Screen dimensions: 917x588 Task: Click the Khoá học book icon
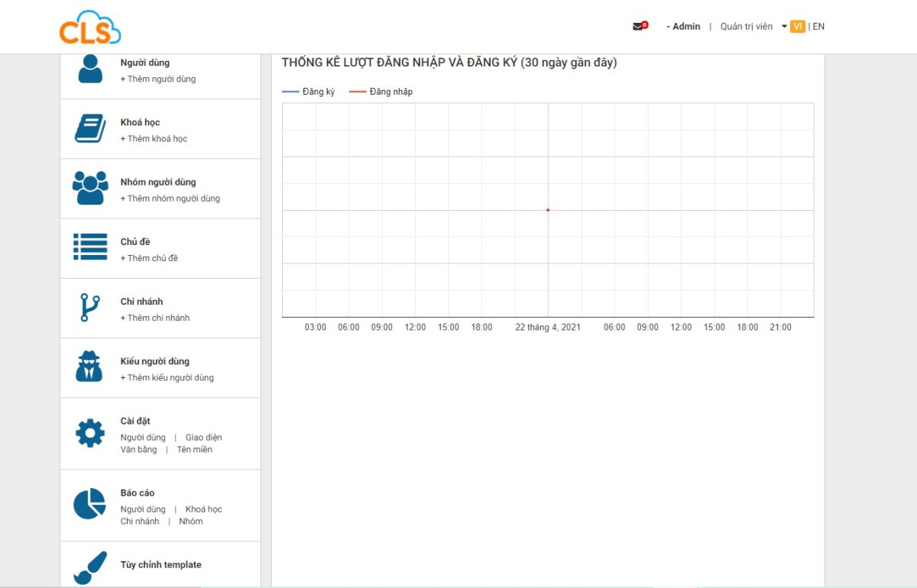tap(90, 128)
